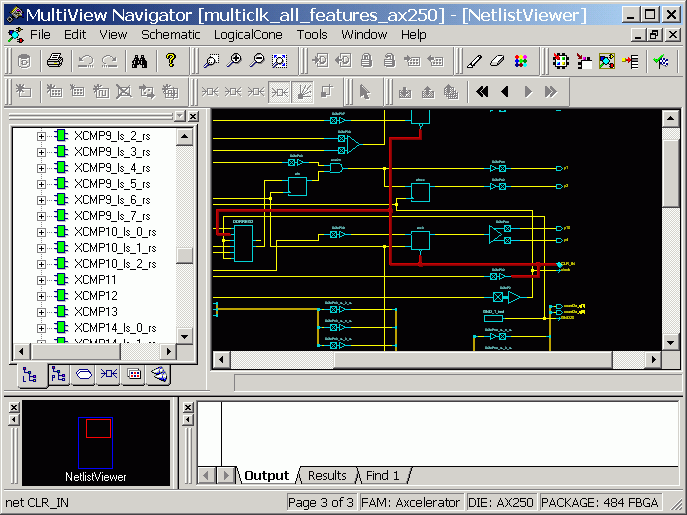Open the Schematic menu
The width and height of the screenshot is (687, 515).
coord(170,35)
